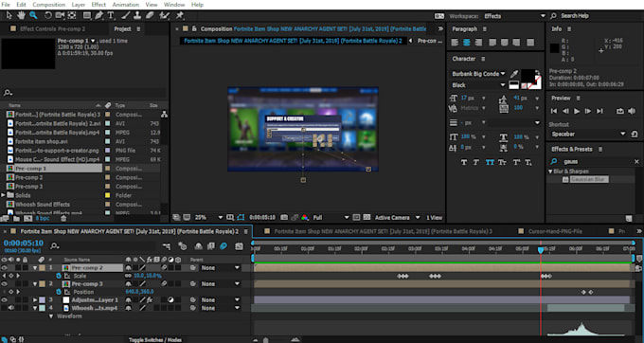Expand the Solids folder
The height and width of the screenshot is (343, 644).
[3, 195]
